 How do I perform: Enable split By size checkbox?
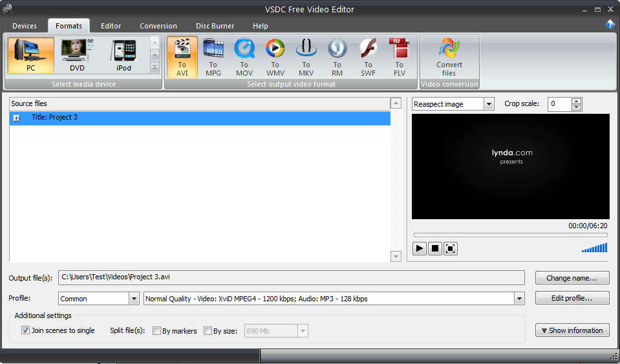[208, 331]
